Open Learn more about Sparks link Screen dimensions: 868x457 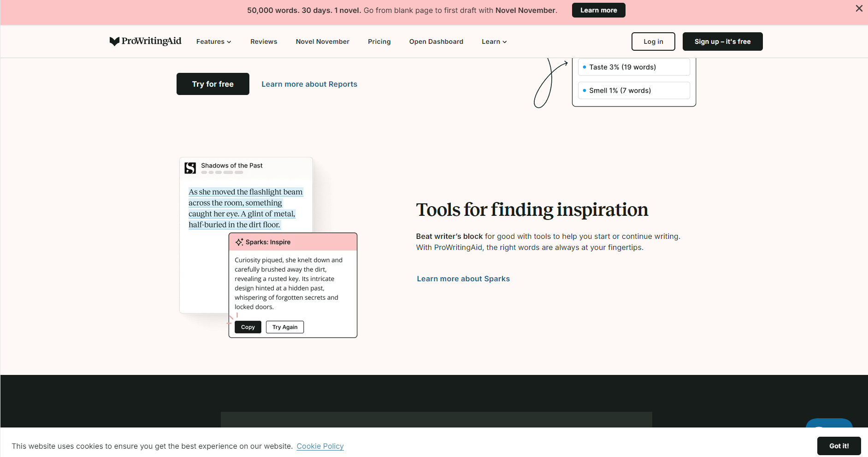point(463,279)
